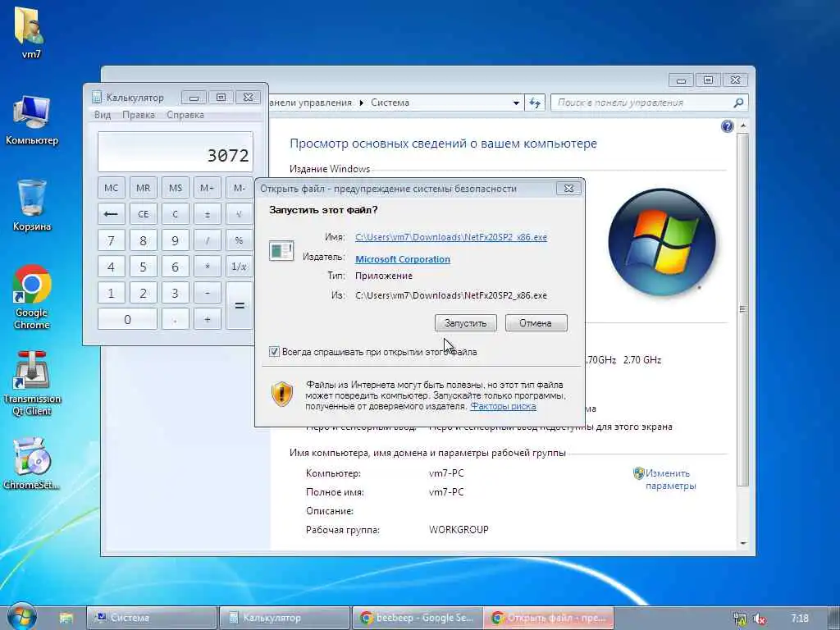Click the decimal point key
The width and height of the screenshot is (840, 630).
coord(176,319)
